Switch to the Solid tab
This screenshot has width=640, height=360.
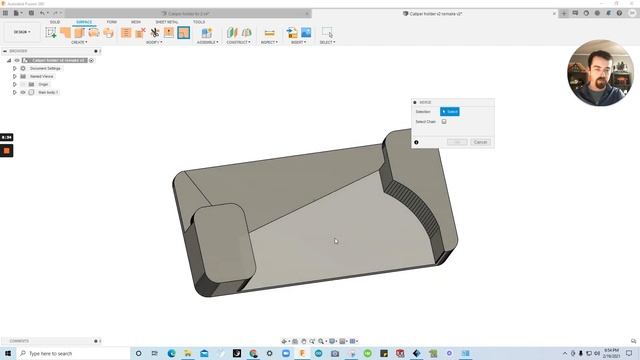tap(55, 22)
